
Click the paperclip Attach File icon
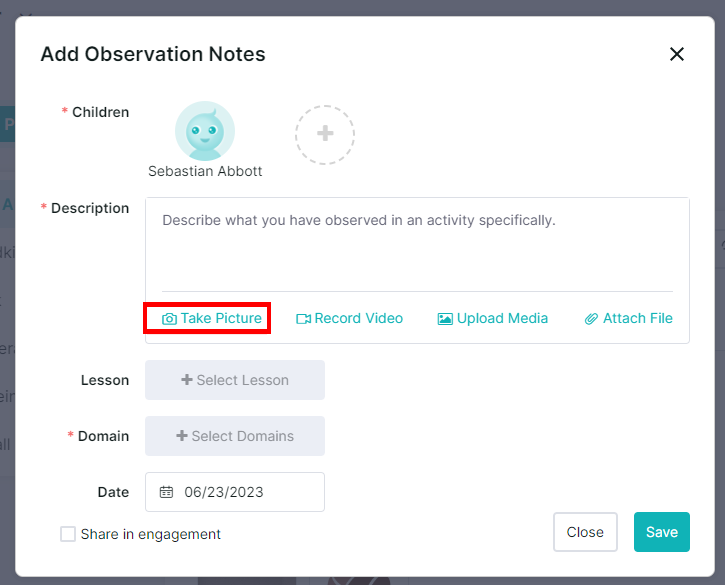[592, 319]
